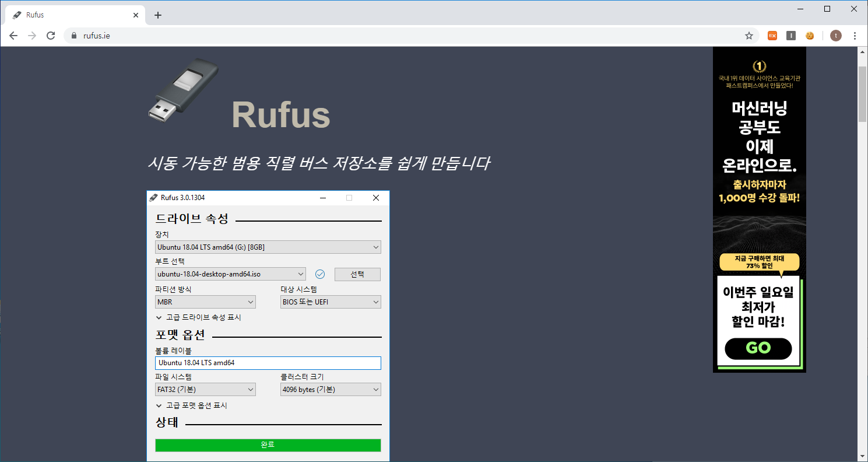Click the 상태 section heading
This screenshot has width=868, height=462.
point(167,422)
